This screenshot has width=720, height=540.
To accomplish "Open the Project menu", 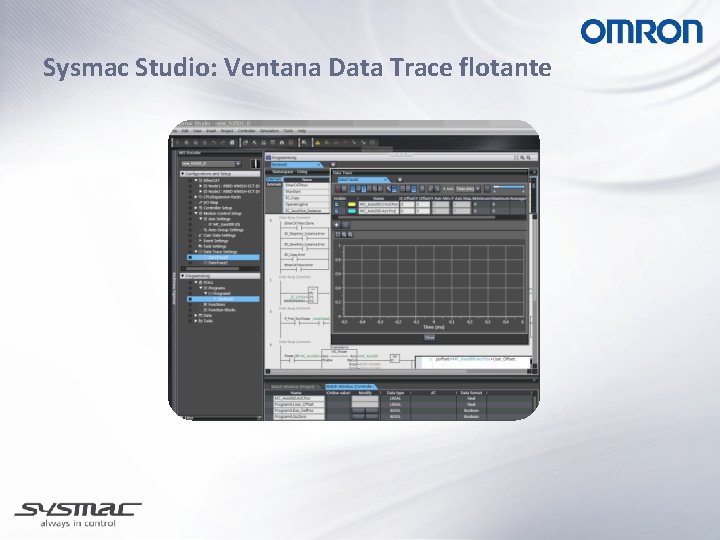I will (227, 131).
